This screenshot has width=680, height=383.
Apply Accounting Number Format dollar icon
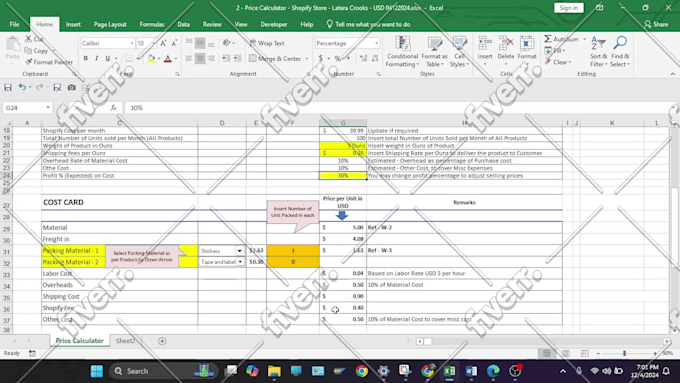point(320,58)
